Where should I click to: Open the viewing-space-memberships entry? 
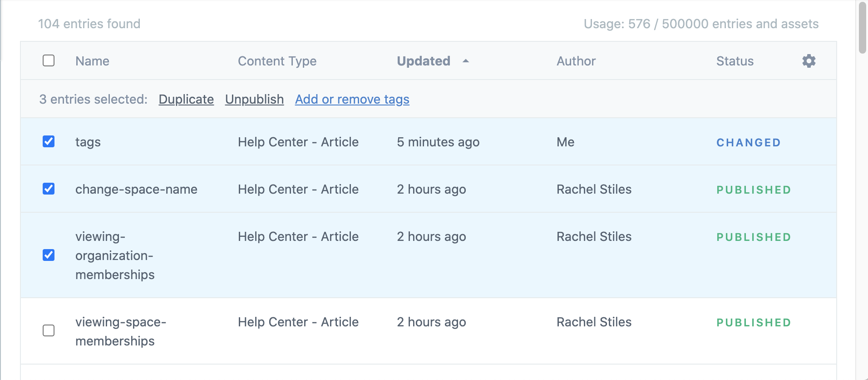[121, 331]
